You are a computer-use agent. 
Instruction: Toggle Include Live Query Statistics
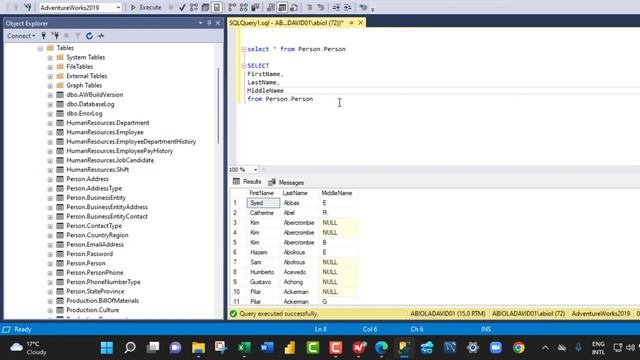pos(244,7)
